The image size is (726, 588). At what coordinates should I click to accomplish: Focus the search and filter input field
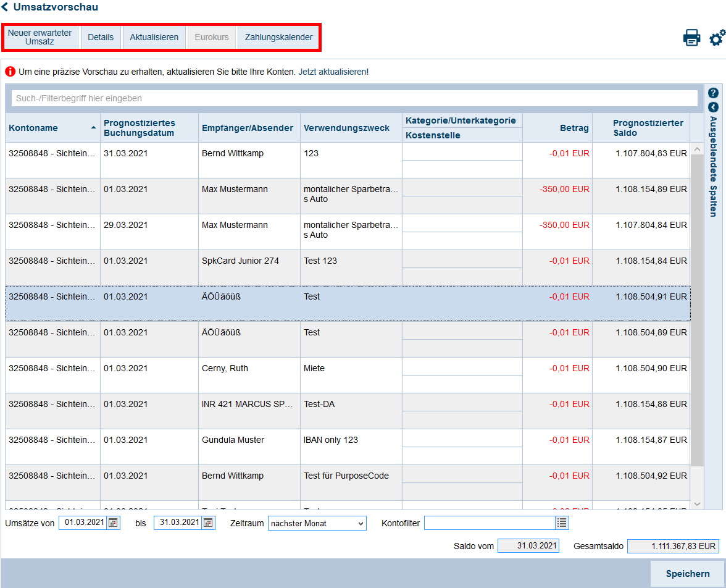click(354, 98)
